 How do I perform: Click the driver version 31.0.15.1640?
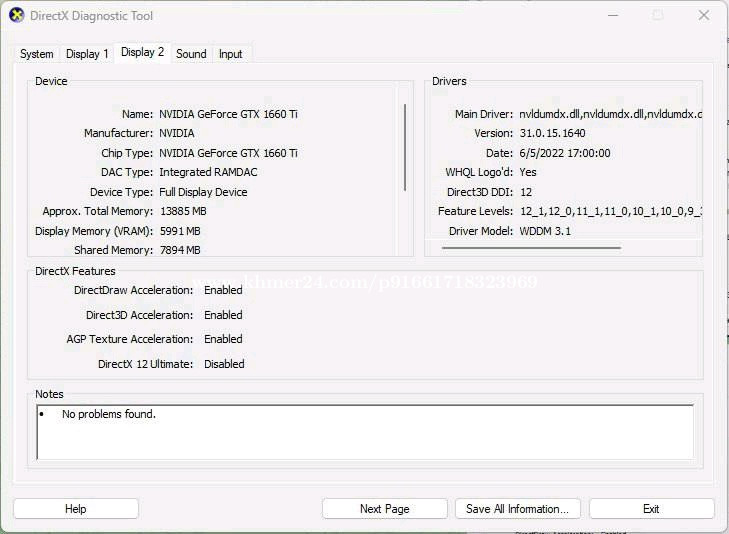[552, 133]
